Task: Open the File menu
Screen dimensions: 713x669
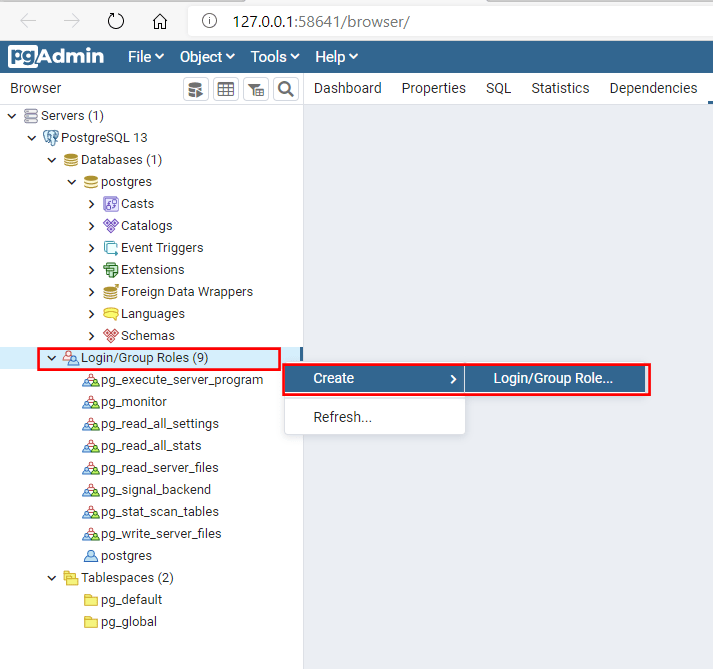Action: (x=146, y=57)
